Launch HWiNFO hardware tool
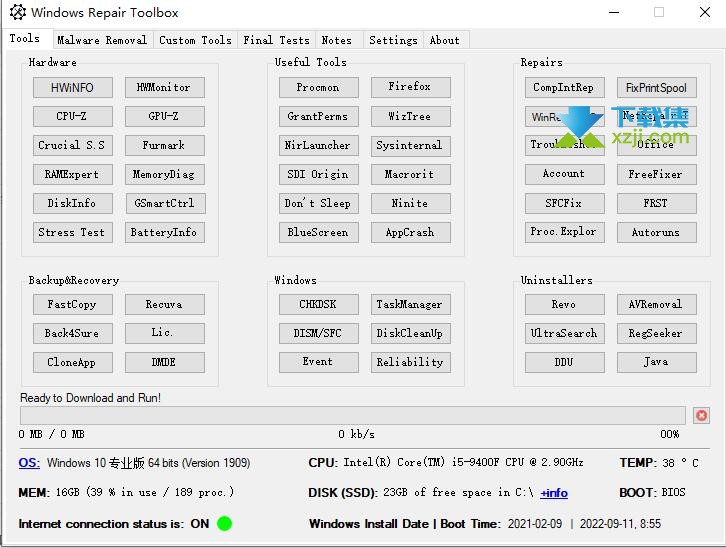Screen dimensions: 726x548 (73, 87)
